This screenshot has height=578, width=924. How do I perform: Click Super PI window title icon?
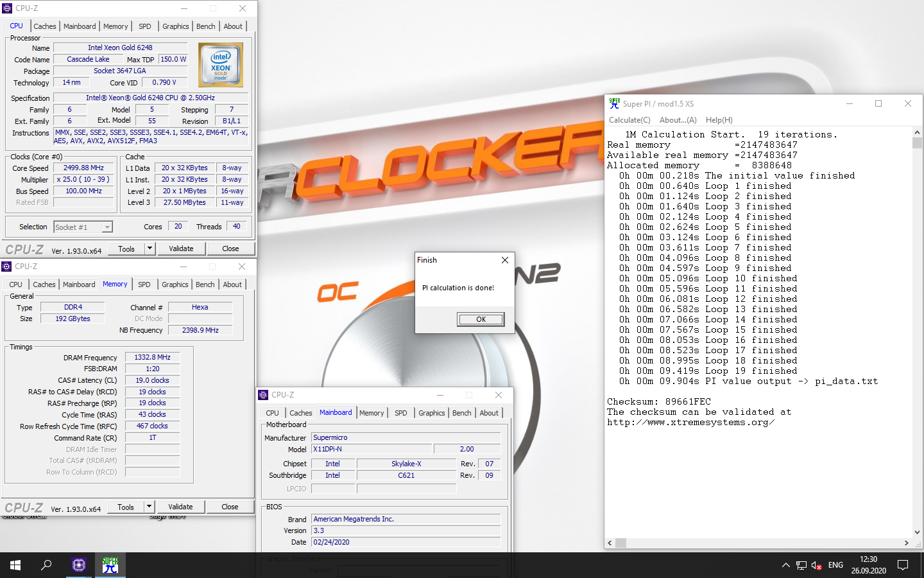(614, 103)
